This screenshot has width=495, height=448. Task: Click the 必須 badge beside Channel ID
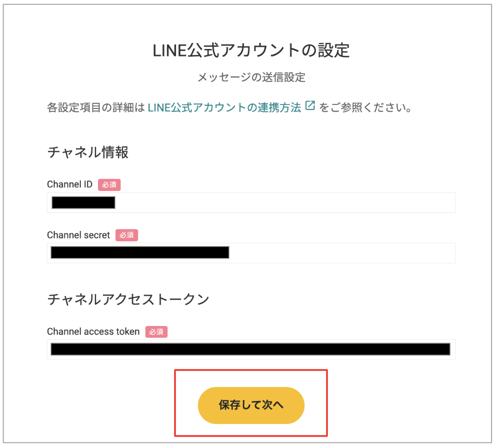tap(109, 184)
